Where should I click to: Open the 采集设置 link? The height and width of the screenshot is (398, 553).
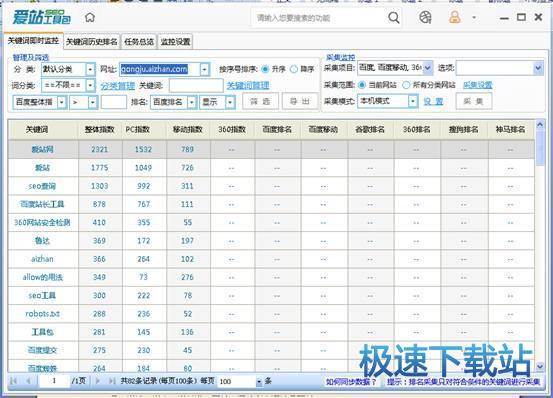click(x=478, y=85)
